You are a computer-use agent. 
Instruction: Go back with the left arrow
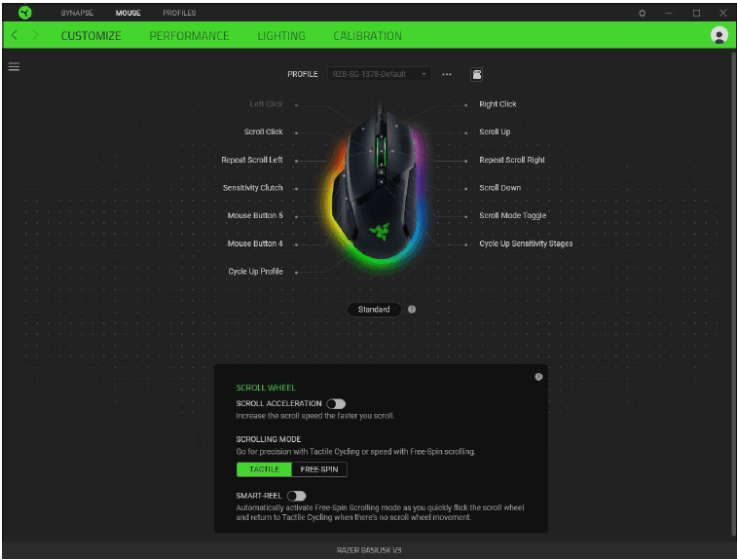[x=15, y=35]
